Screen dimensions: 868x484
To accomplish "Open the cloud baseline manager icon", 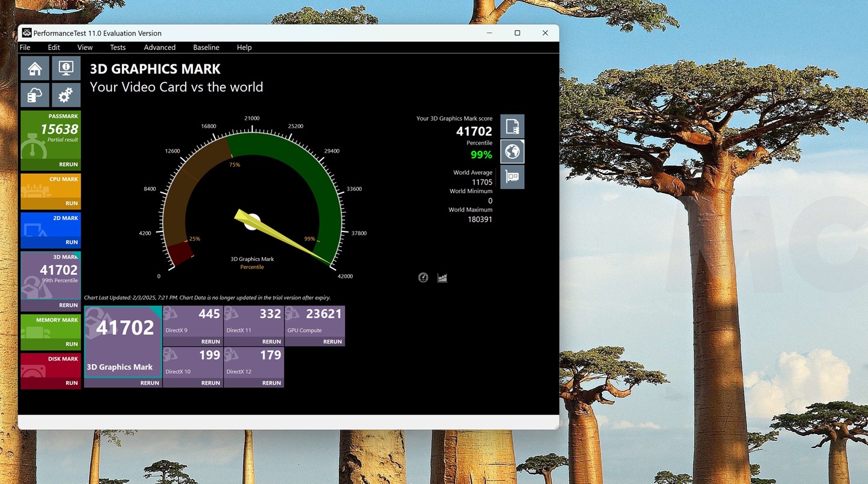I will [x=35, y=95].
